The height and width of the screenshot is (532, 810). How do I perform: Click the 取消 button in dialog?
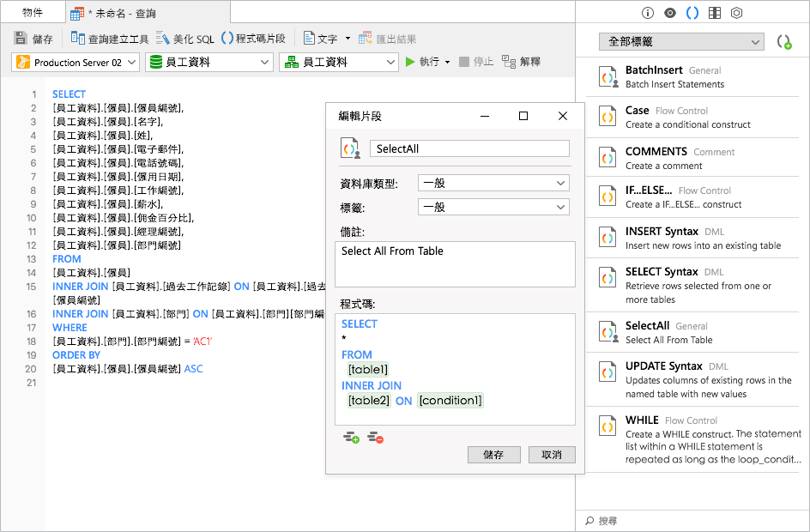point(551,455)
